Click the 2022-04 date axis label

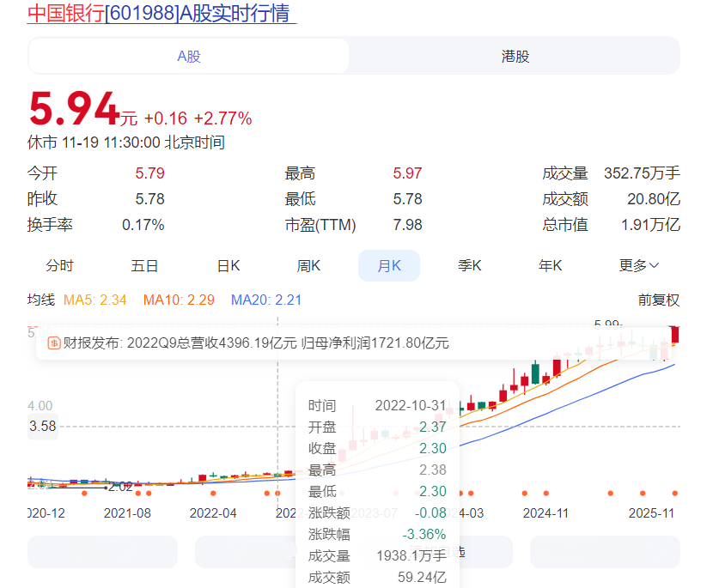pos(213,513)
